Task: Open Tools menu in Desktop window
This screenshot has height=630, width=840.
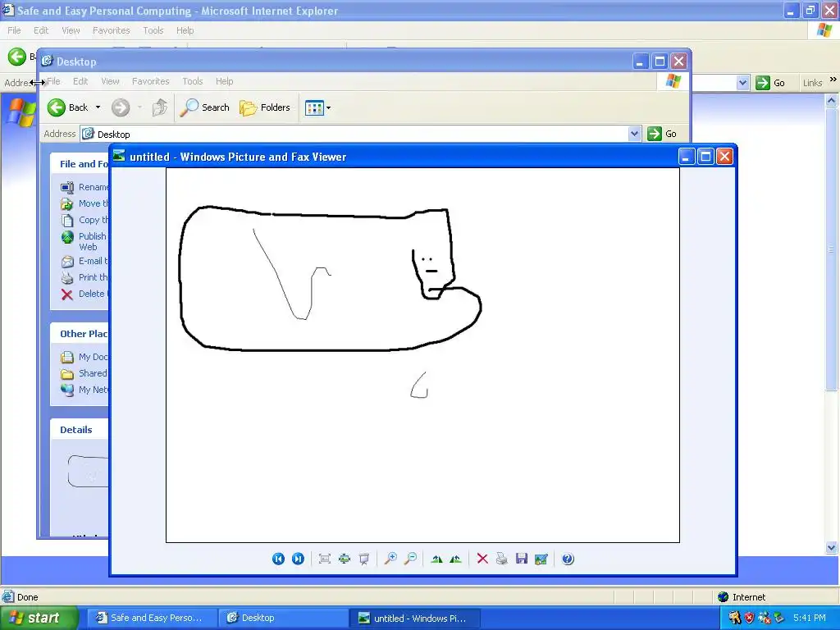Action: (192, 81)
